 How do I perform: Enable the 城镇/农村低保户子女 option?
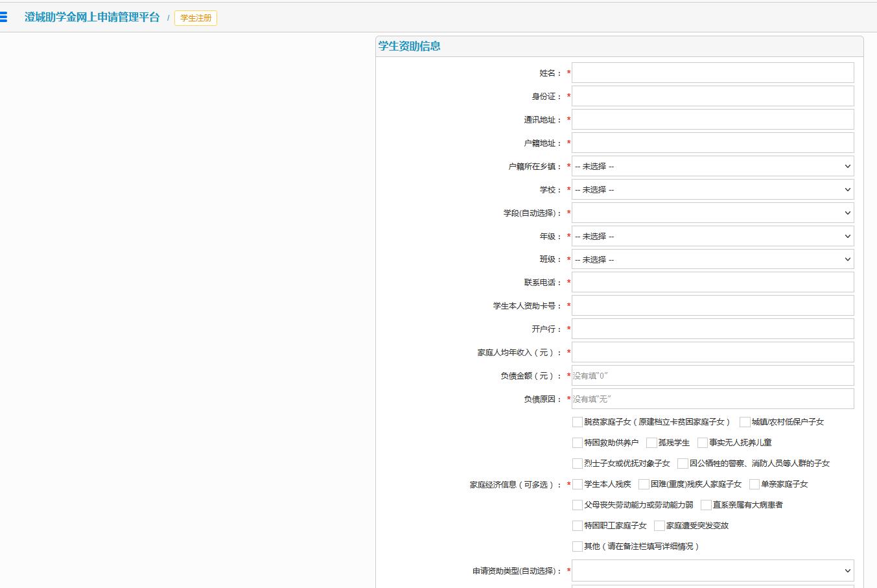[745, 421]
